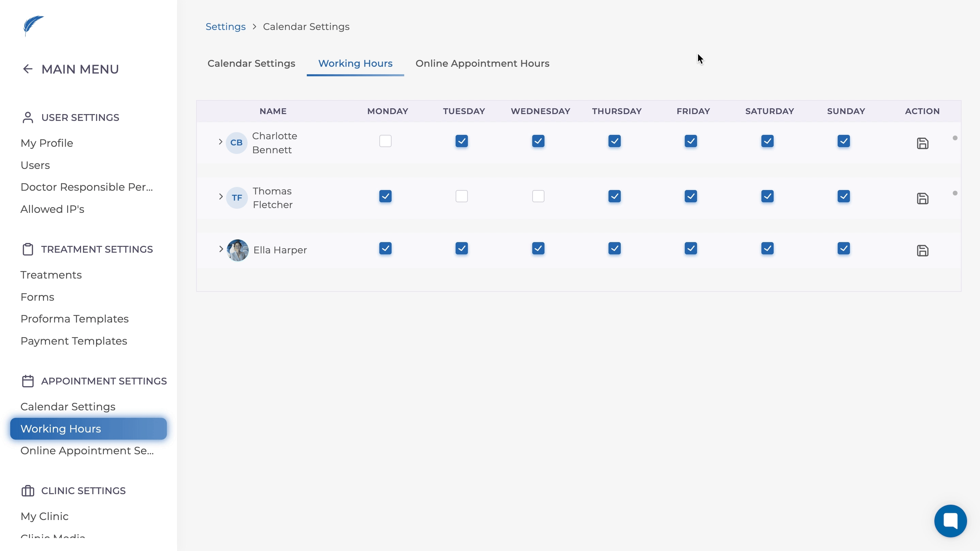Click the CB avatar badge
This screenshot has width=980, height=551.
[236, 143]
